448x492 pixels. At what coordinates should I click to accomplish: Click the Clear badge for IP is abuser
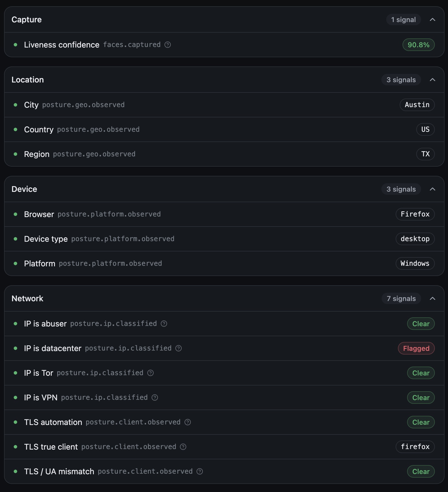[x=421, y=324]
